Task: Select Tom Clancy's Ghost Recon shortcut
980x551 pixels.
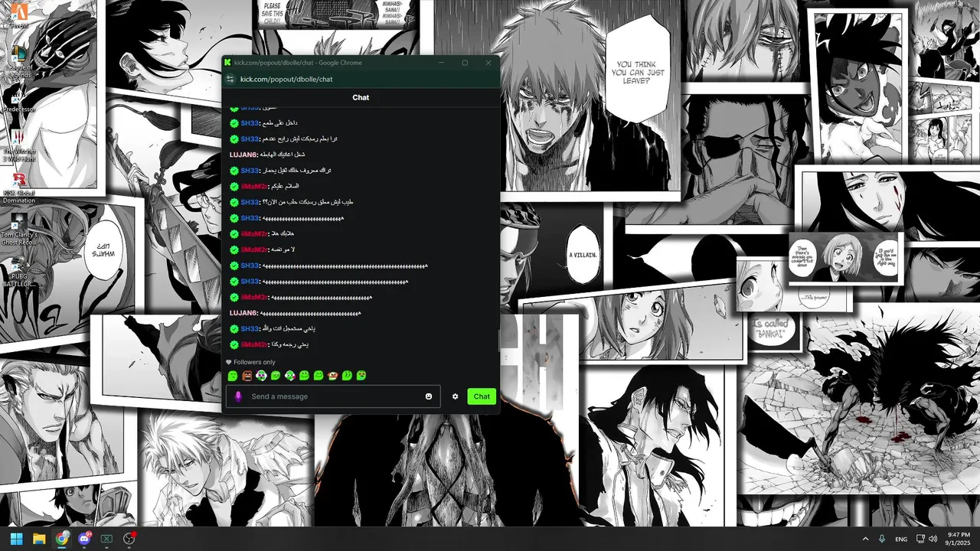Action: point(18,230)
